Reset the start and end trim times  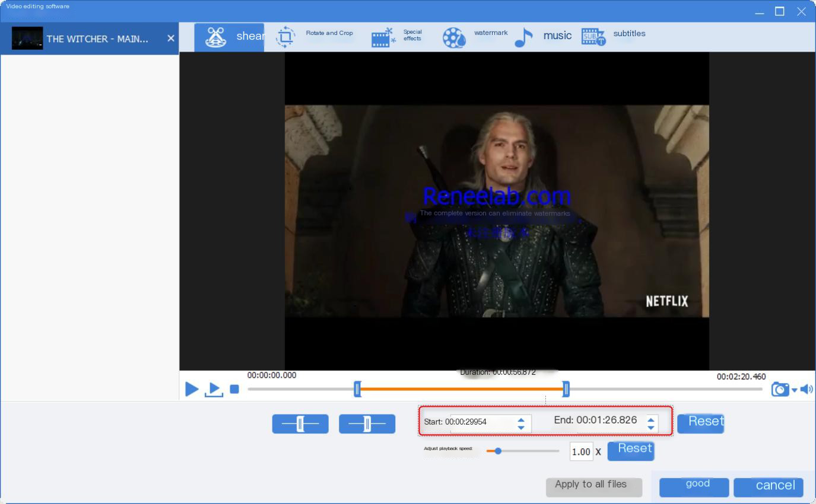pos(700,423)
